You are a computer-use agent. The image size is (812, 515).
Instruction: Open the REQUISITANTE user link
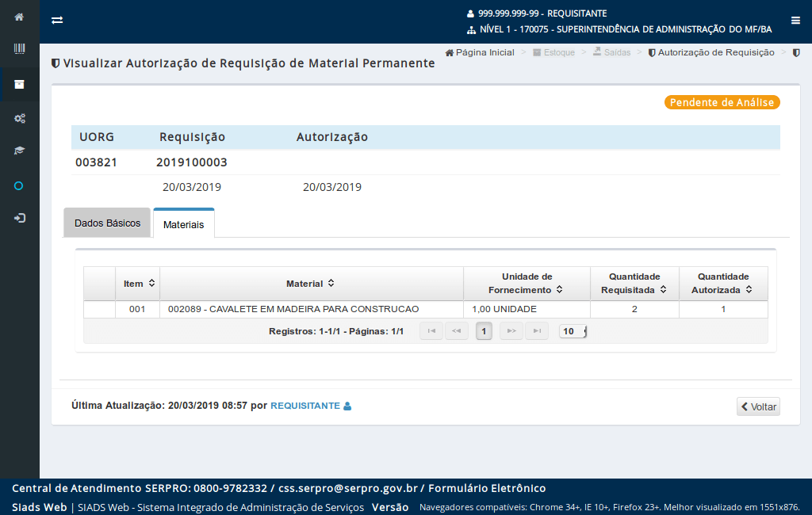[x=305, y=406]
